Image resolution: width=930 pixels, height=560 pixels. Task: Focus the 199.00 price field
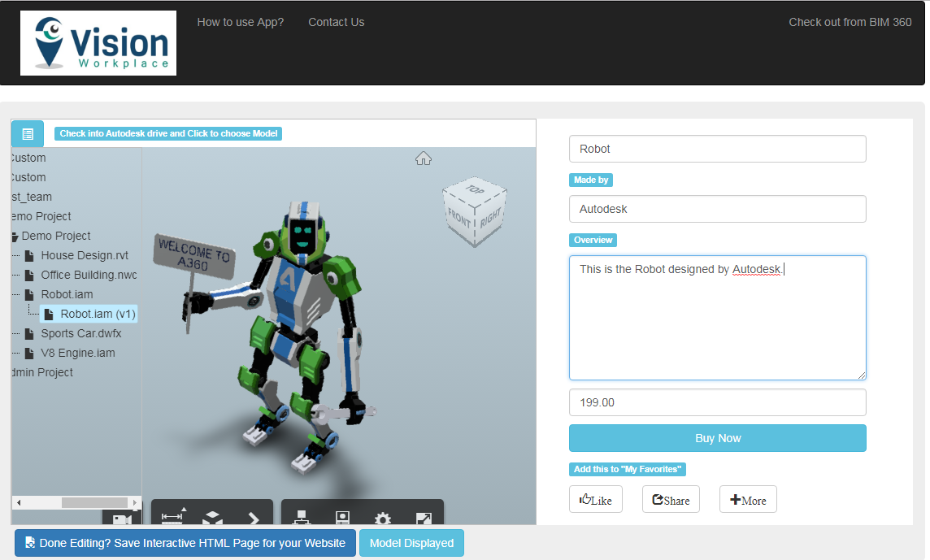click(718, 403)
